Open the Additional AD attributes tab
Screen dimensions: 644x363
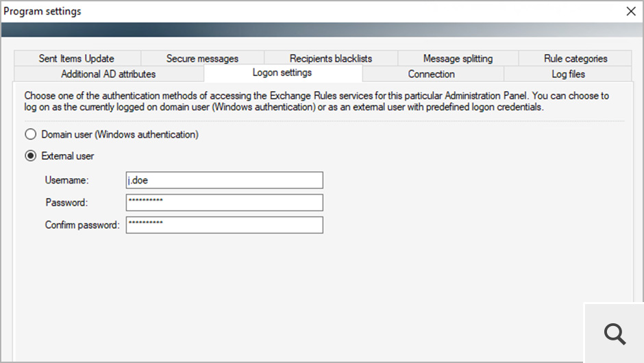pos(108,74)
